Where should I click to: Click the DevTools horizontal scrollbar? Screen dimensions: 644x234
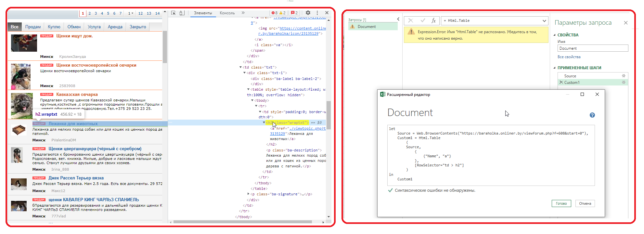pos(243,222)
